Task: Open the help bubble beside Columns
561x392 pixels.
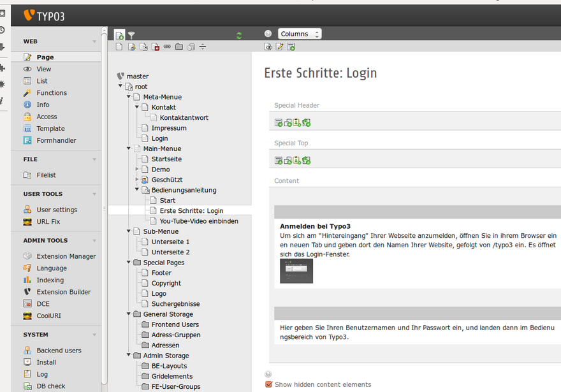Action: tap(268, 34)
